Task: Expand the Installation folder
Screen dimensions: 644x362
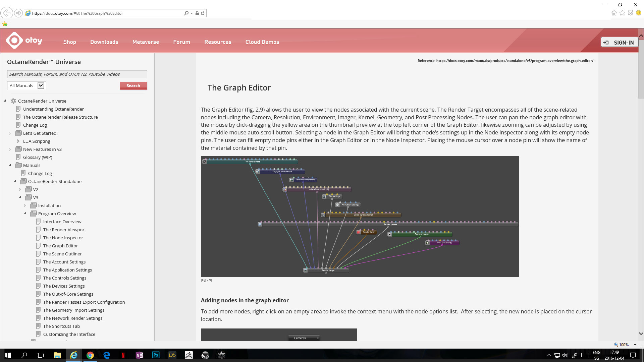Action: (x=25, y=205)
